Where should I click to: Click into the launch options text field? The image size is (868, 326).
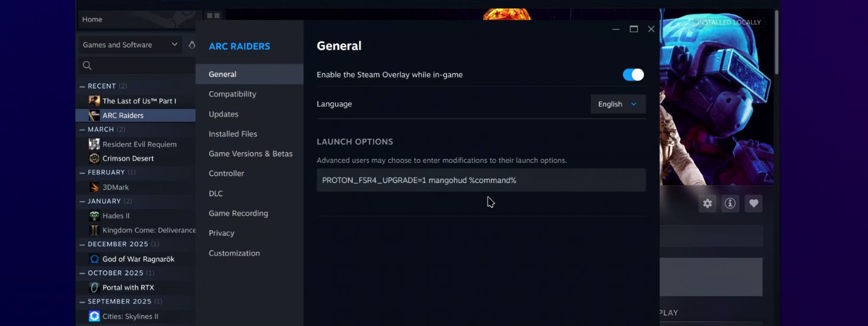click(481, 180)
